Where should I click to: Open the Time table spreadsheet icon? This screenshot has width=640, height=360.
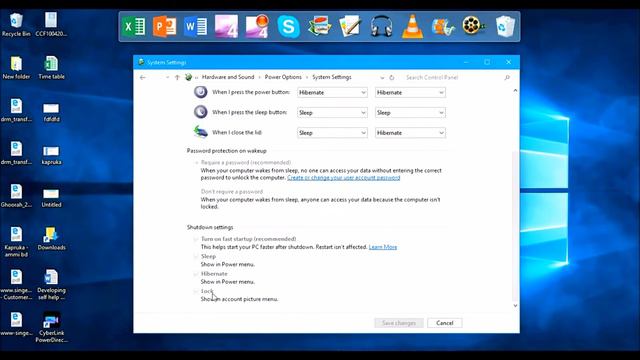(51, 67)
